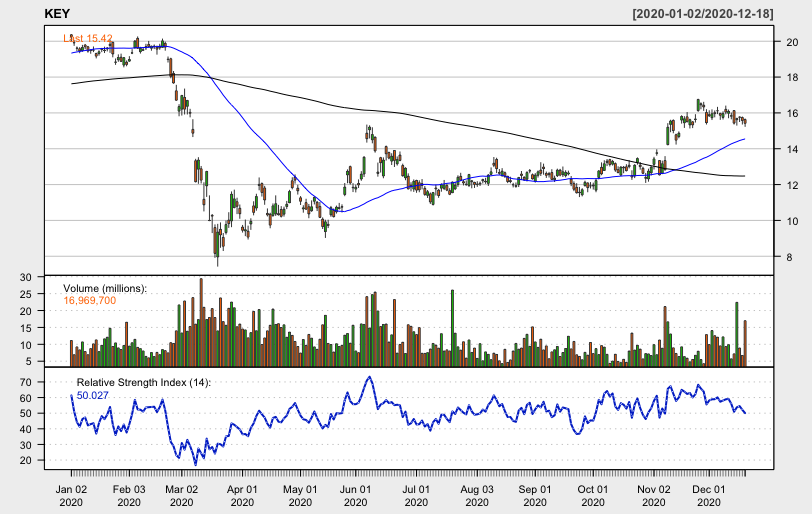Click the tallest volume bar in March
The image size is (812, 514).
point(201,322)
